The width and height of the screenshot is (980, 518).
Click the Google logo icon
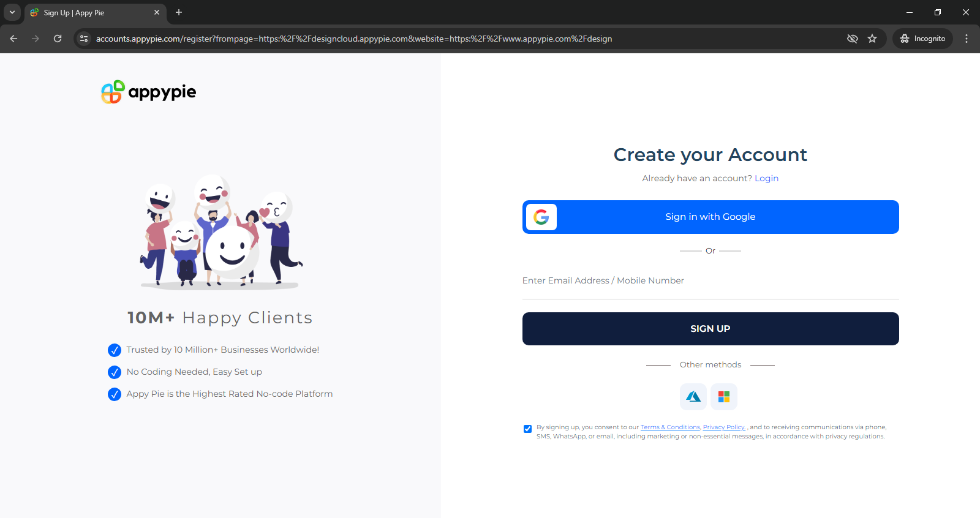[x=541, y=217]
